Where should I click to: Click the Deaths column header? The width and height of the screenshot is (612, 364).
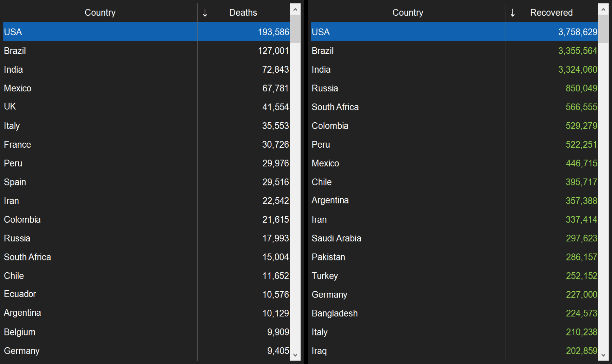coord(243,13)
